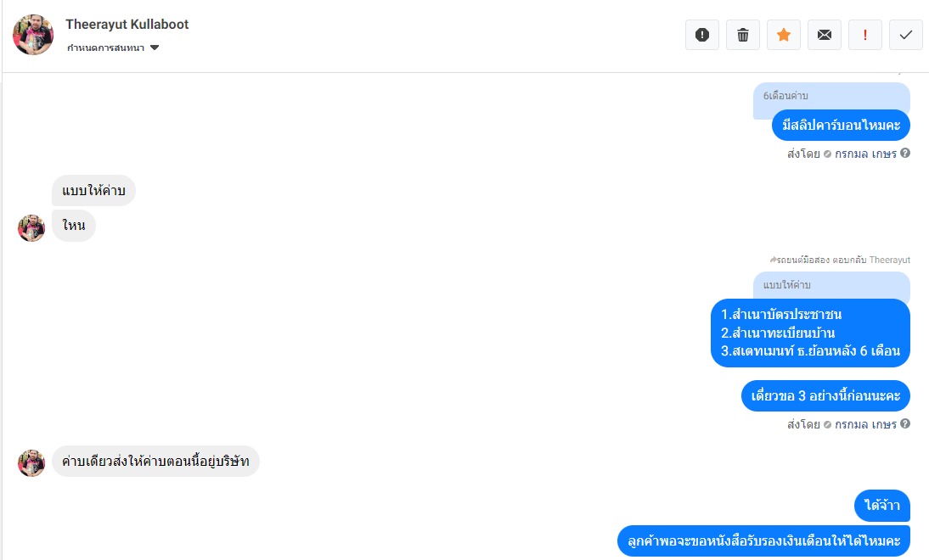This screenshot has height=560, width=929.
Task: Mark conversation unread with envelope icon
Action: [825, 35]
